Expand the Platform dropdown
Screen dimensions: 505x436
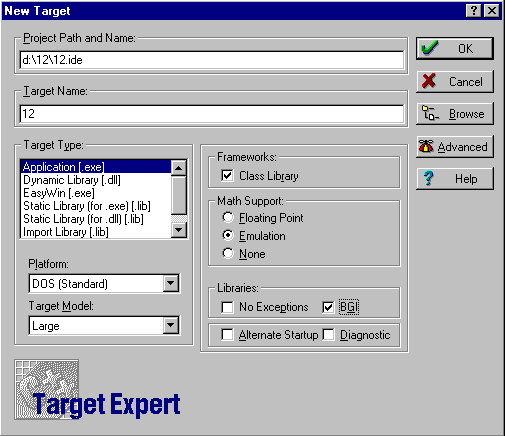coord(171,284)
